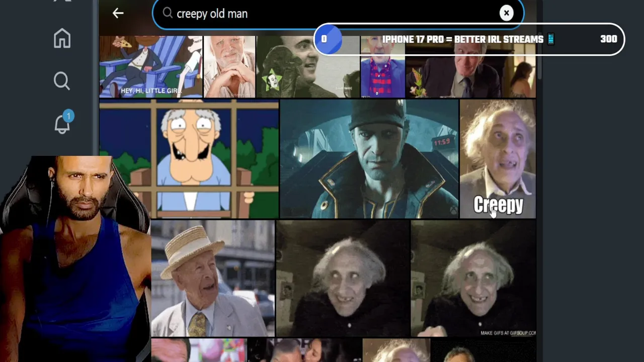Click the streamer webcam overlay
Screen dimensions: 644x362
(74, 259)
